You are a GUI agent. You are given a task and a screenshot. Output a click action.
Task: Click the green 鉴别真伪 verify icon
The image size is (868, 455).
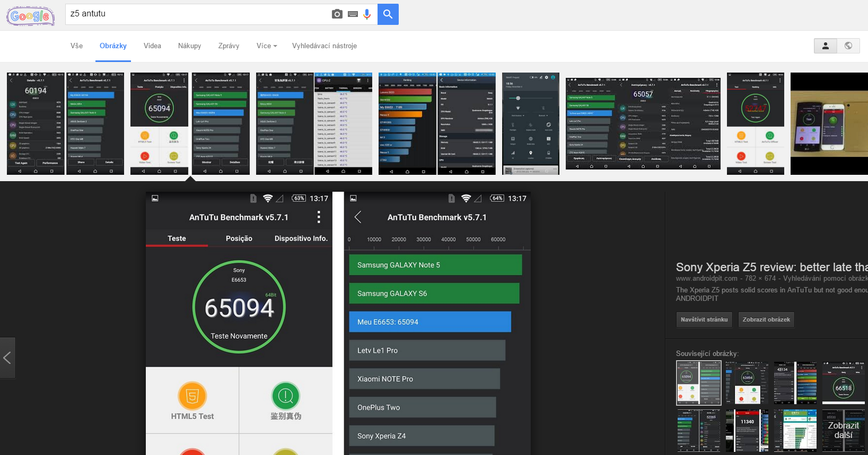coord(286,396)
